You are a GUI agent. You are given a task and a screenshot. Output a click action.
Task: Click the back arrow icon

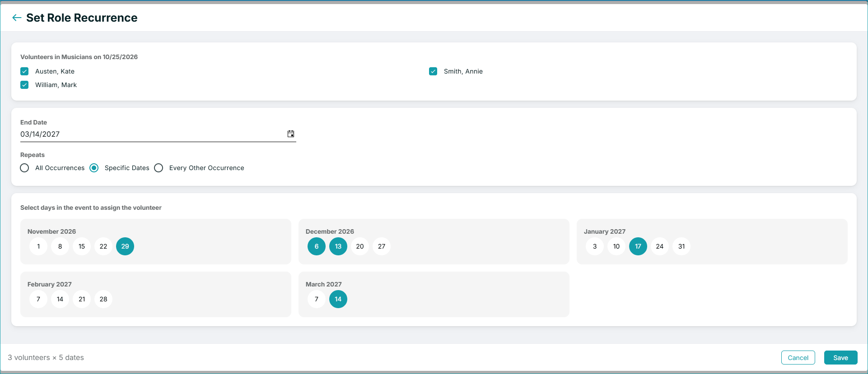[x=17, y=18]
